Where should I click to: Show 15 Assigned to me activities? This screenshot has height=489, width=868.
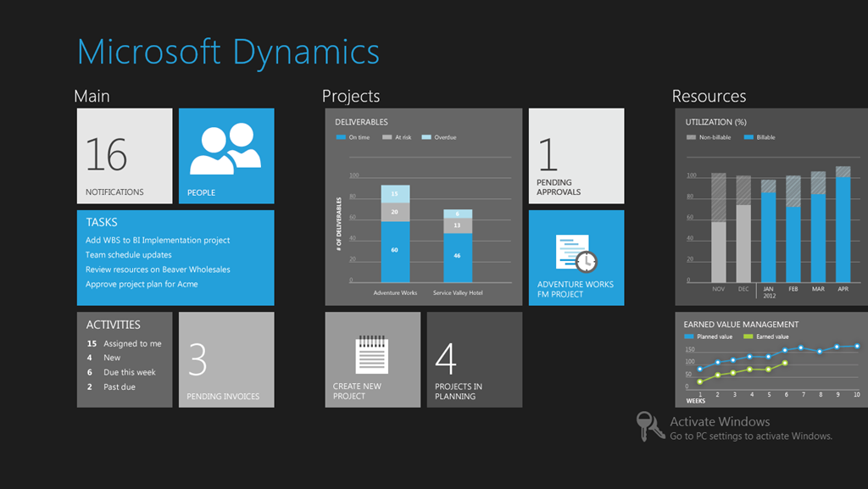tap(124, 343)
